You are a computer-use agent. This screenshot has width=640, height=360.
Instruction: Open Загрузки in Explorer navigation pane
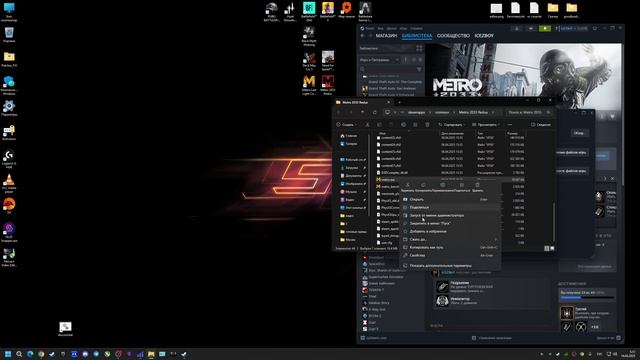(351, 168)
